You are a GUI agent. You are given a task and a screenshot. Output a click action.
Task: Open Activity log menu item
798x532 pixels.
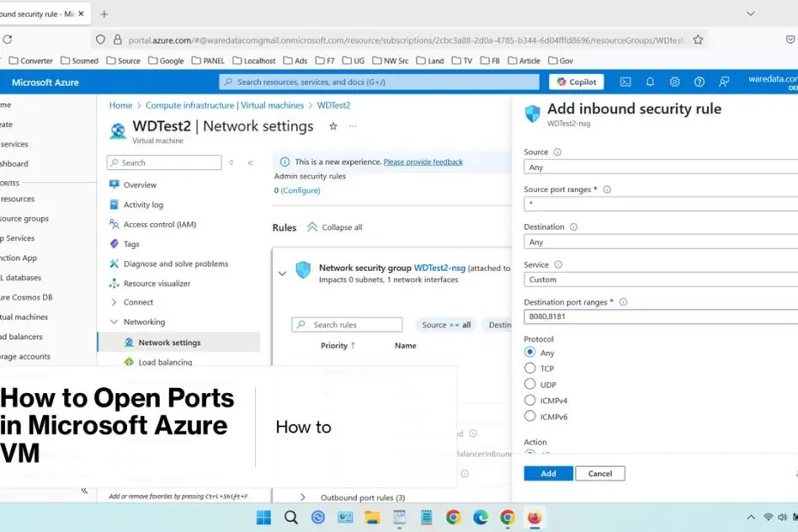click(143, 205)
